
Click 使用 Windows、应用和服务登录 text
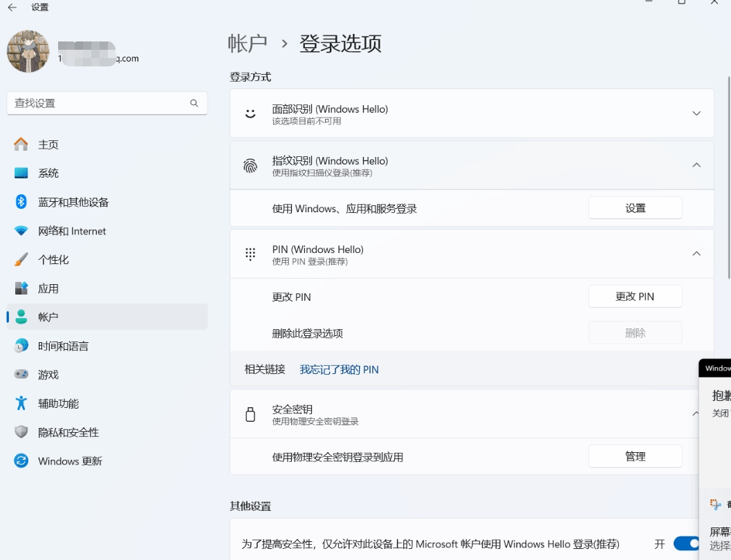click(x=344, y=209)
